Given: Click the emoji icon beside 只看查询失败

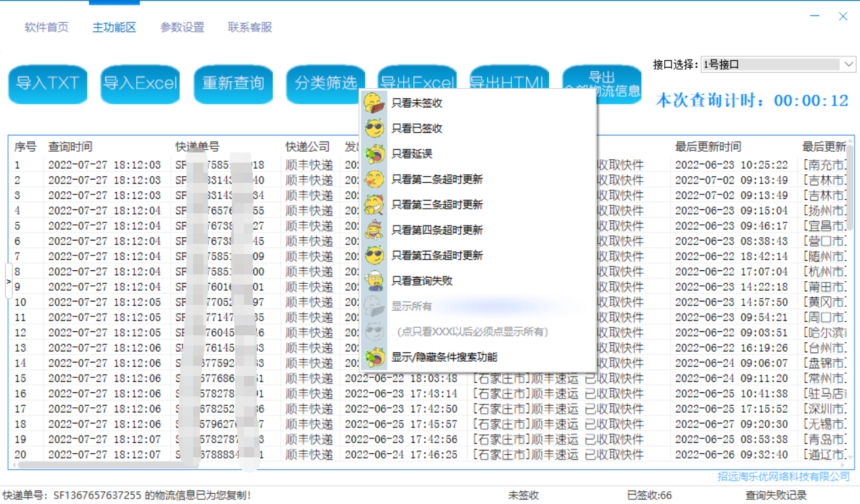Looking at the screenshot, I should (x=374, y=280).
